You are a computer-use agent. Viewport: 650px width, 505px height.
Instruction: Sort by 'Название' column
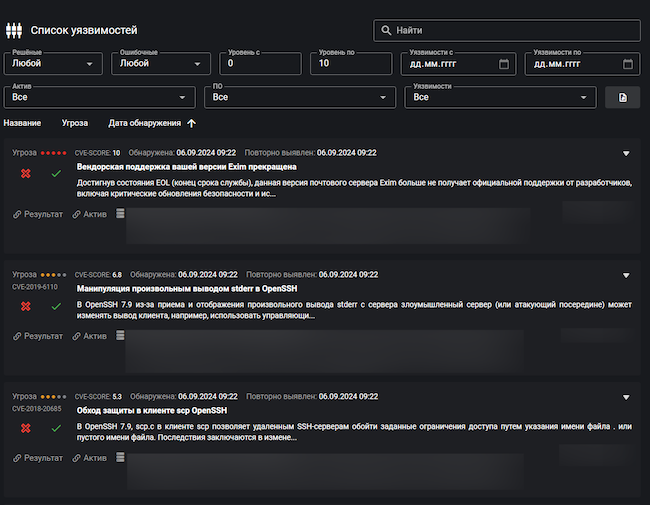(22, 123)
